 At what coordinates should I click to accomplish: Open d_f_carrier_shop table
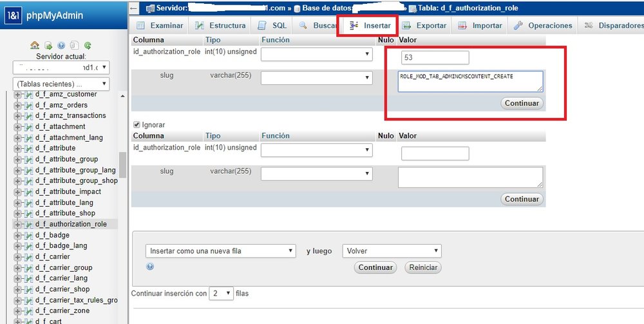62,289
